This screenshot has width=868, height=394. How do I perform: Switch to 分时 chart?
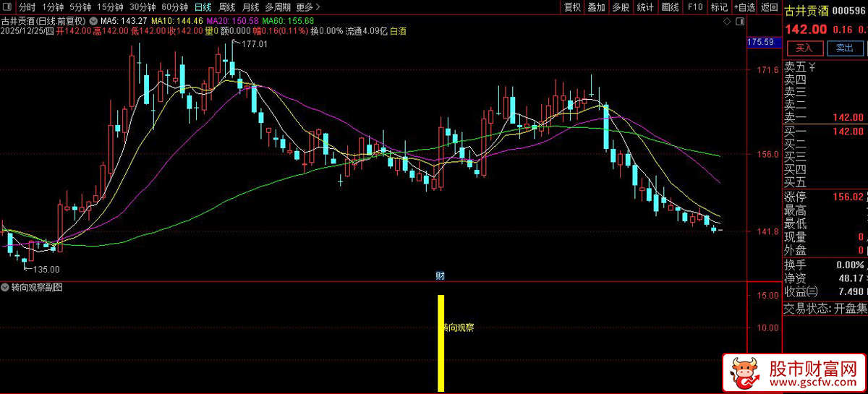click(27, 7)
